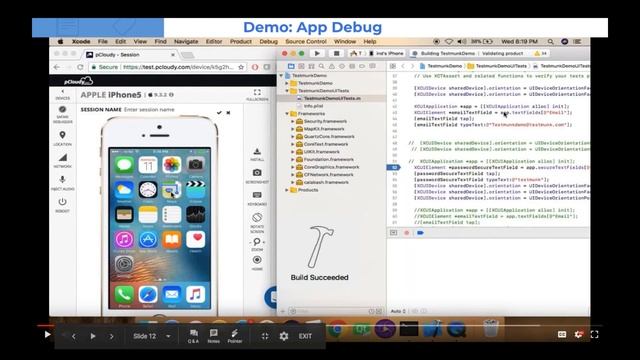Toggle closed captions on video player
The width and height of the screenshot is (640, 360).
pos(562,334)
